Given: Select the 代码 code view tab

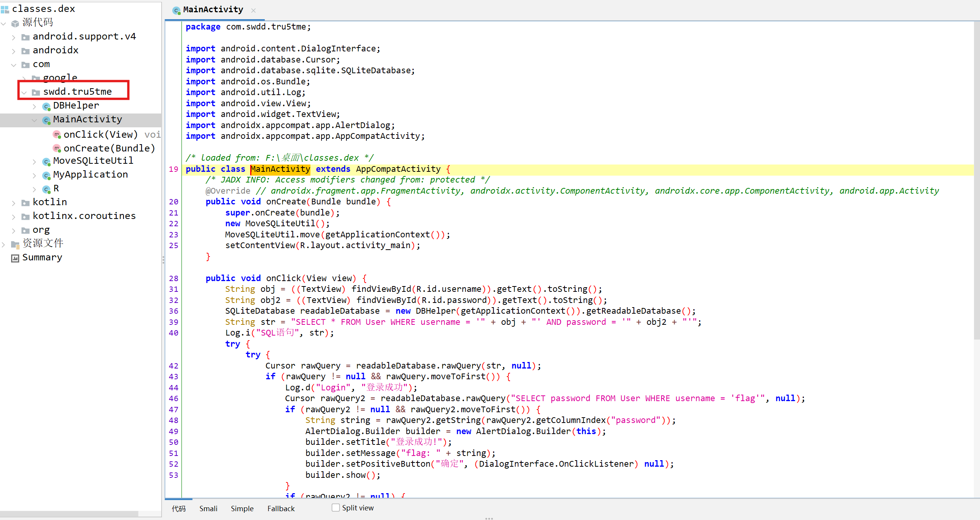Looking at the screenshot, I should 179,508.
